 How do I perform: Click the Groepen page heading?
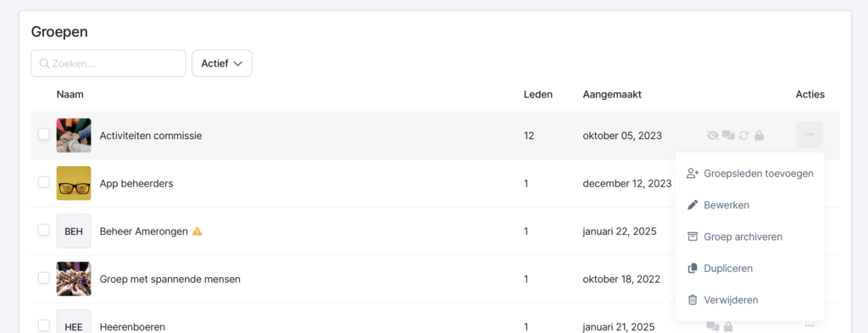[x=59, y=32]
